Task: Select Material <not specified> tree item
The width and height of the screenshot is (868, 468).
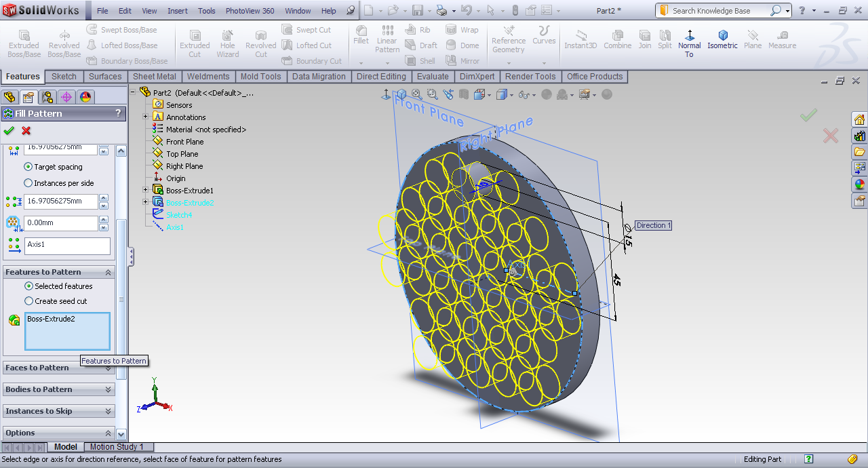Action: pos(206,130)
